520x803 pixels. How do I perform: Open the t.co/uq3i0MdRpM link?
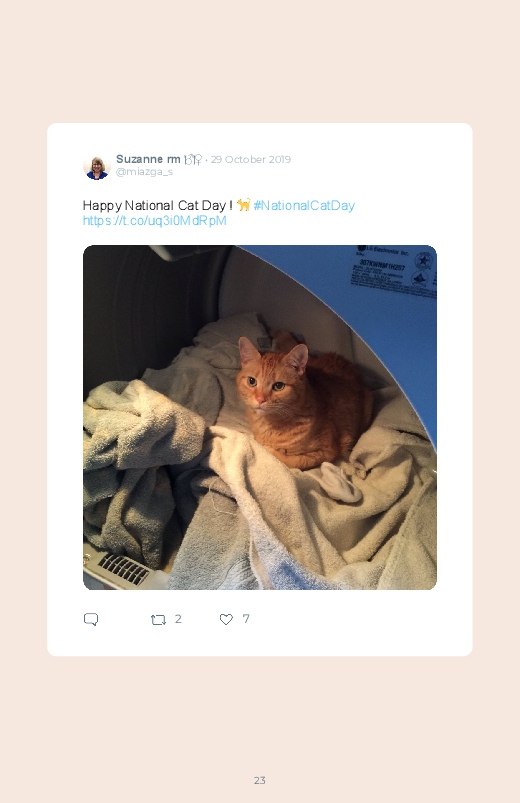[x=154, y=221]
